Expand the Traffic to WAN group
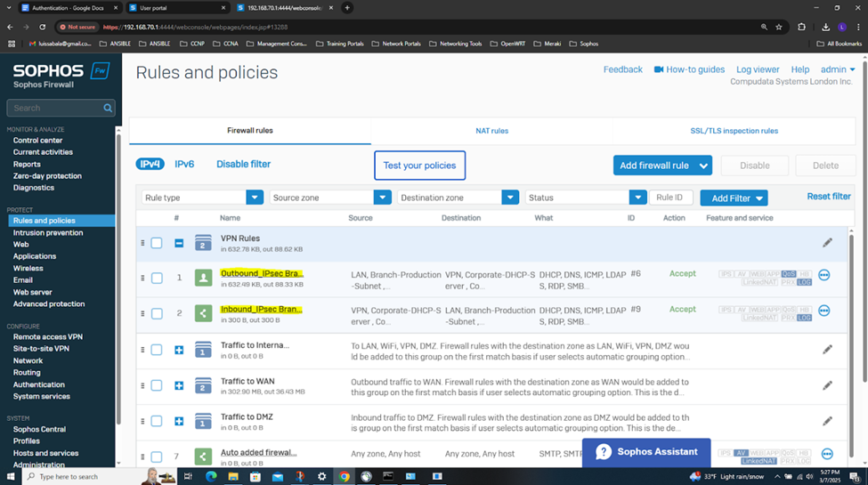Screen dimensions: 868x485 179,385
